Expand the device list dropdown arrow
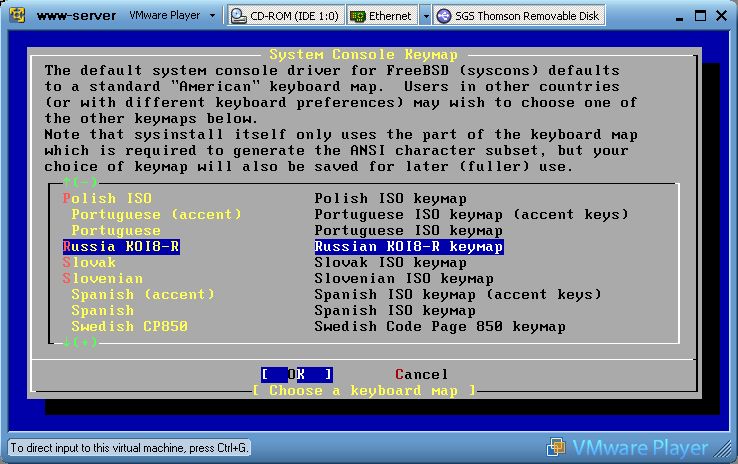Image resolution: width=738 pixels, height=464 pixels. [425, 16]
